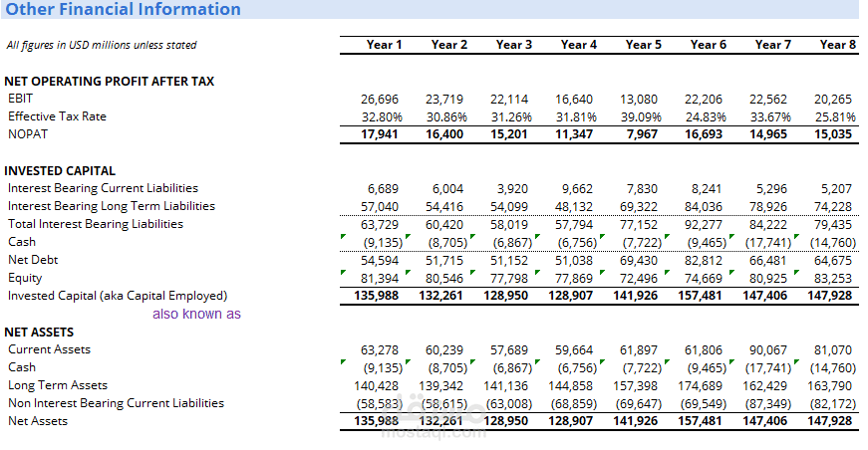This screenshot has height=450, width=868.
Task: Select Interest Bearing Current Liabilities label
Action: coord(103,188)
